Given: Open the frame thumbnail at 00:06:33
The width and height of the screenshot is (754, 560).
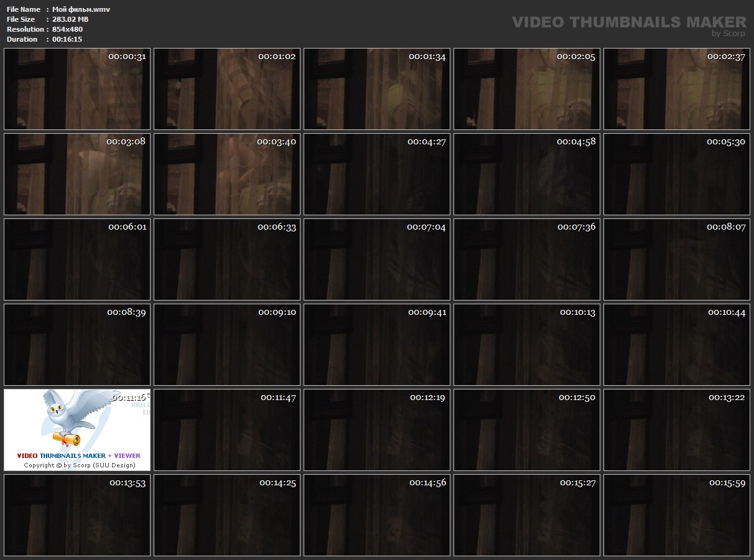Looking at the screenshot, I should coord(227,259).
